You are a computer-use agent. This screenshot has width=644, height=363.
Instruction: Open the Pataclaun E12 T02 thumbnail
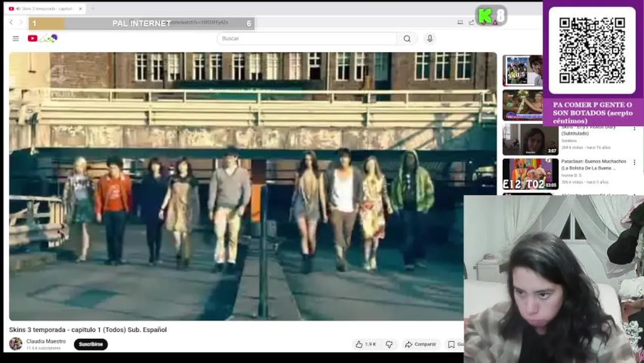point(530,174)
